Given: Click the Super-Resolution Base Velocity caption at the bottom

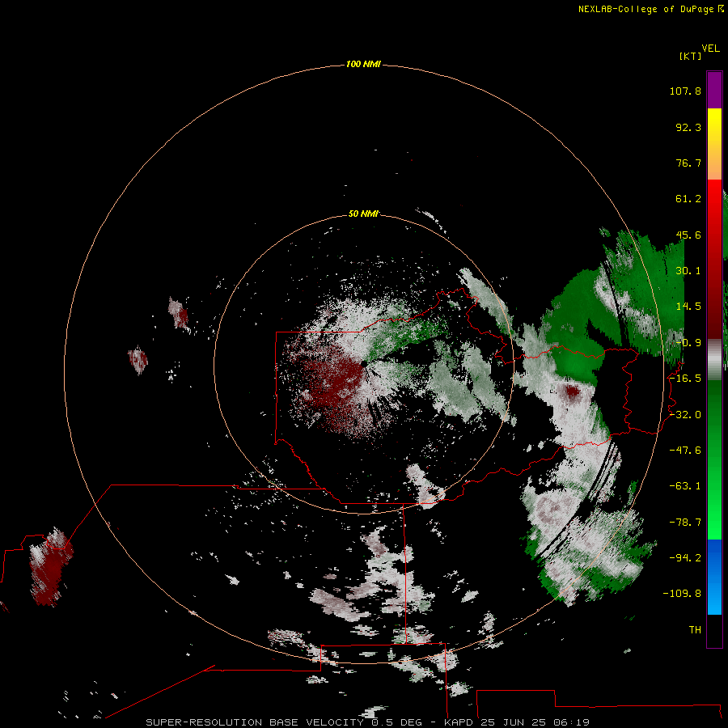Looking at the screenshot, I should [368, 722].
